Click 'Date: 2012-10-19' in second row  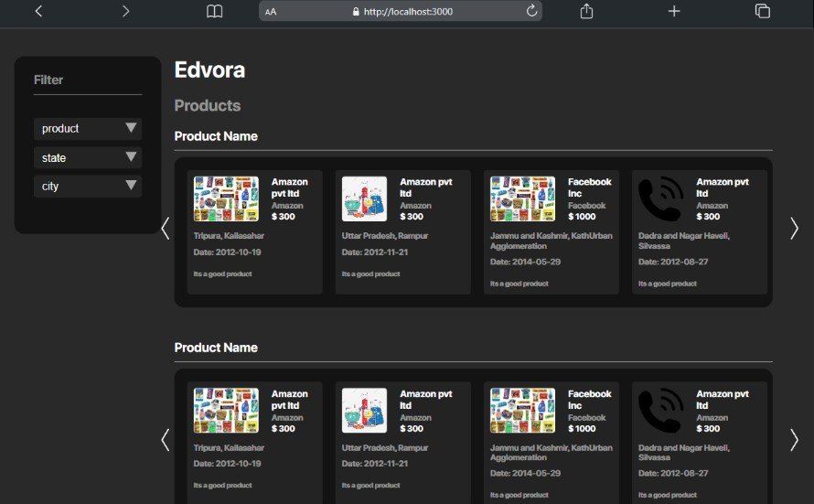click(x=227, y=464)
